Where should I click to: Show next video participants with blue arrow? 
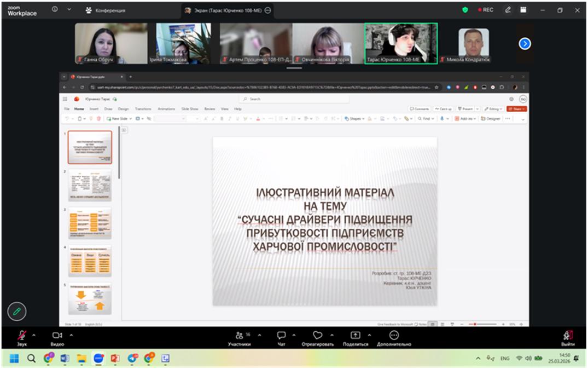(525, 44)
